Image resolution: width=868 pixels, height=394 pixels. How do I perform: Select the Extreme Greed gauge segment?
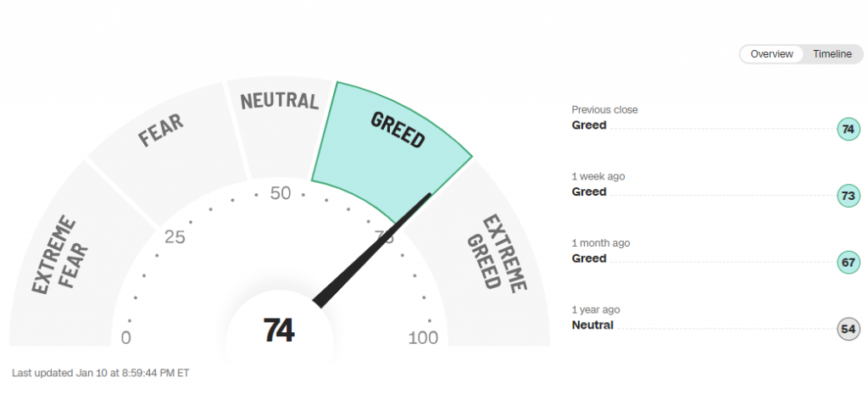point(496,250)
